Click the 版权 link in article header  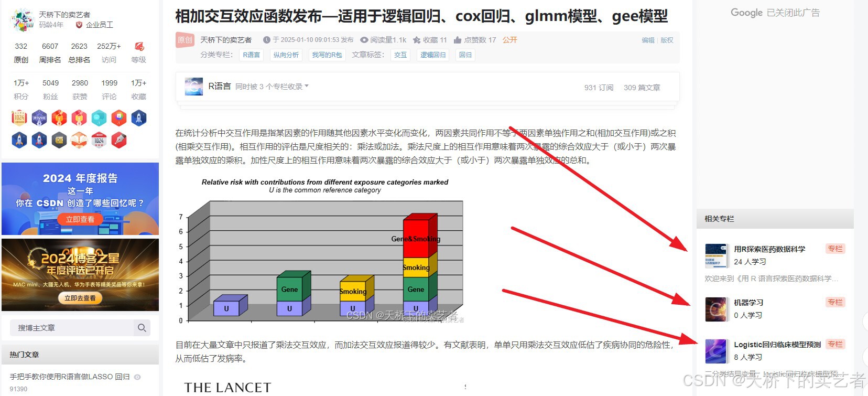click(x=667, y=40)
